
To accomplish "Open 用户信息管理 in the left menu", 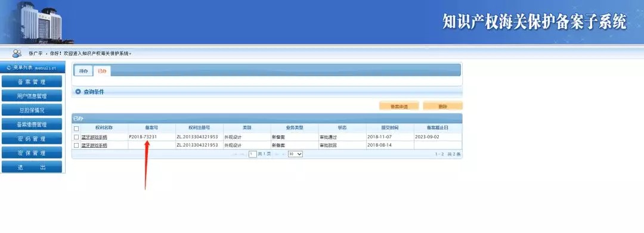I will 32,96.
